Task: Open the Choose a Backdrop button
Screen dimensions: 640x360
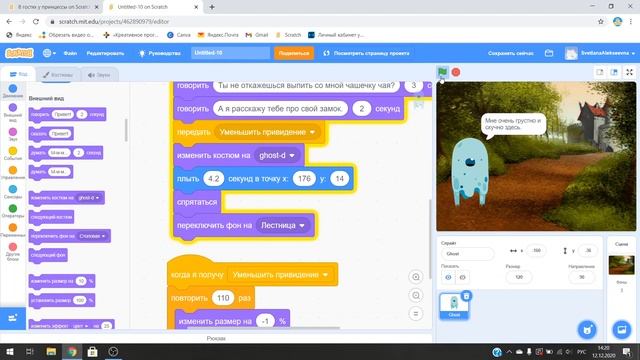Action: [621, 329]
